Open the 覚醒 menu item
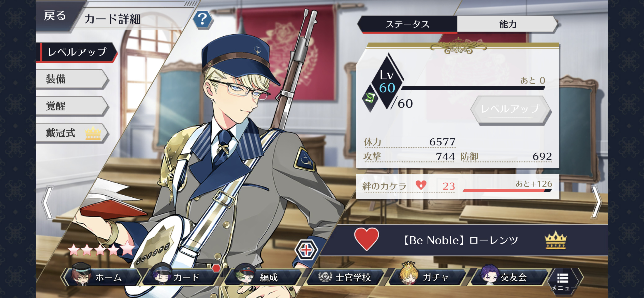The width and height of the screenshot is (644, 298). tap(72, 106)
